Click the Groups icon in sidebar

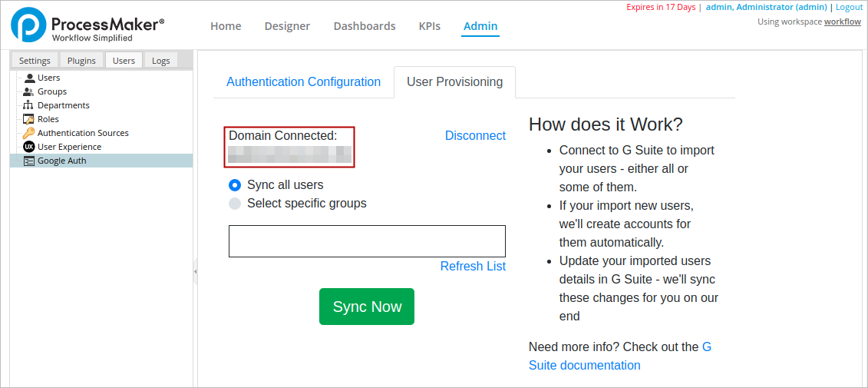29,91
